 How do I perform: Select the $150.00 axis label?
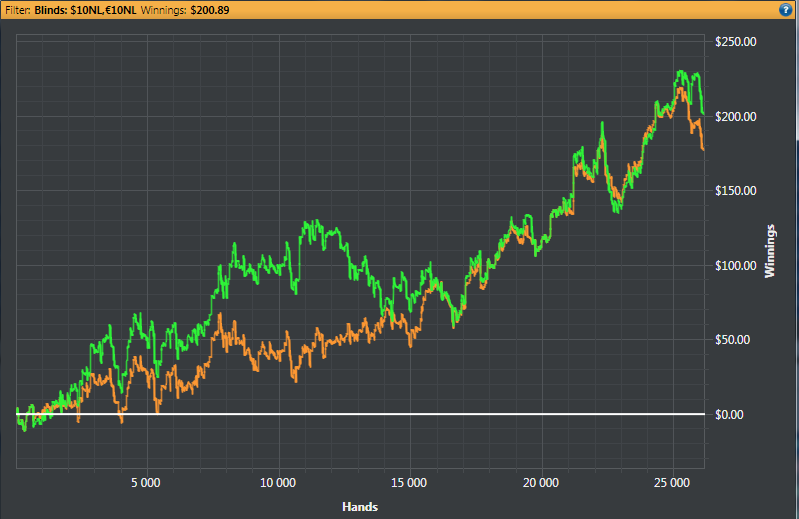click(736, 191)
